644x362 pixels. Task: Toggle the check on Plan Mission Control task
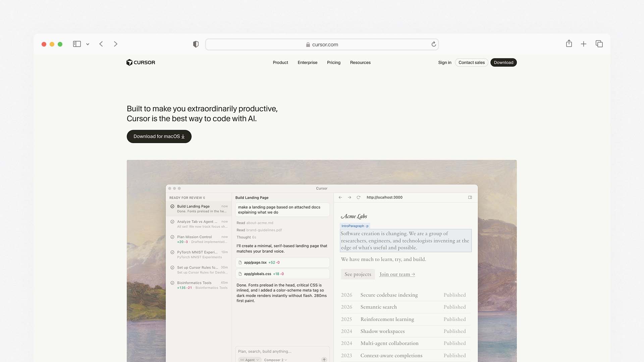coord(172,237)
